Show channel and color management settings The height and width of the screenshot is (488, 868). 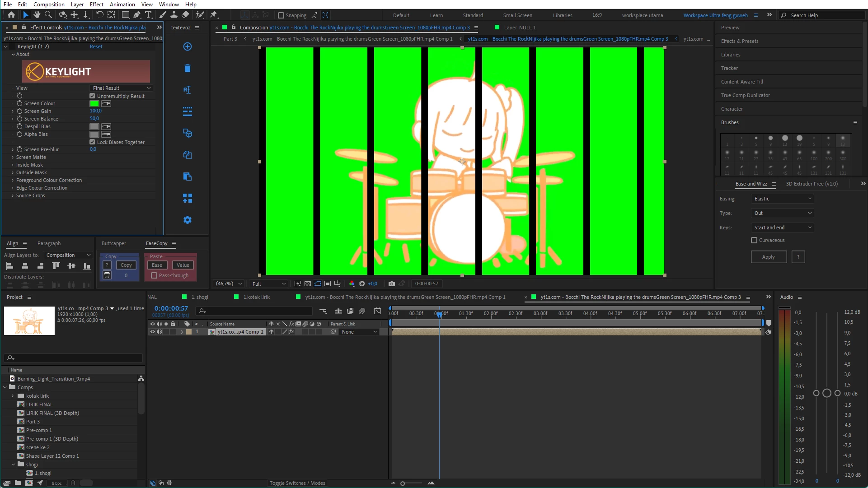[x=352, y=284]
